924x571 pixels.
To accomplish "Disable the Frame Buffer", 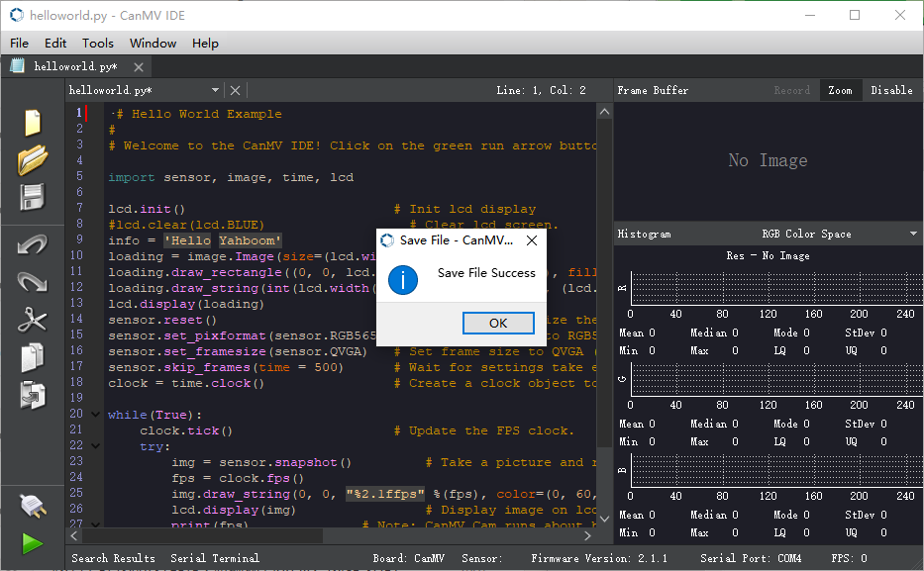I will 891,90.
